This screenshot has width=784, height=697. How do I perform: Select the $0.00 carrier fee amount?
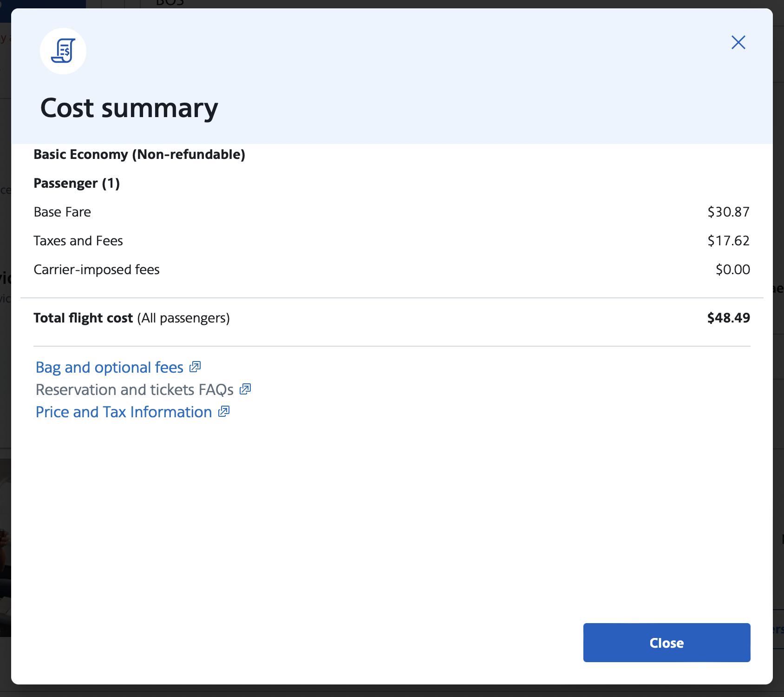(x=732, y=270)
